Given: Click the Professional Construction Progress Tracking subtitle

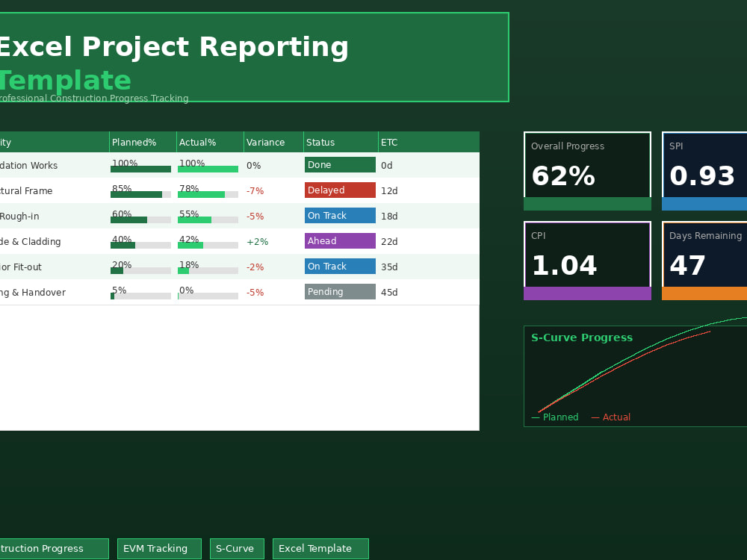Looking at the screenshot, I should 94,98.
